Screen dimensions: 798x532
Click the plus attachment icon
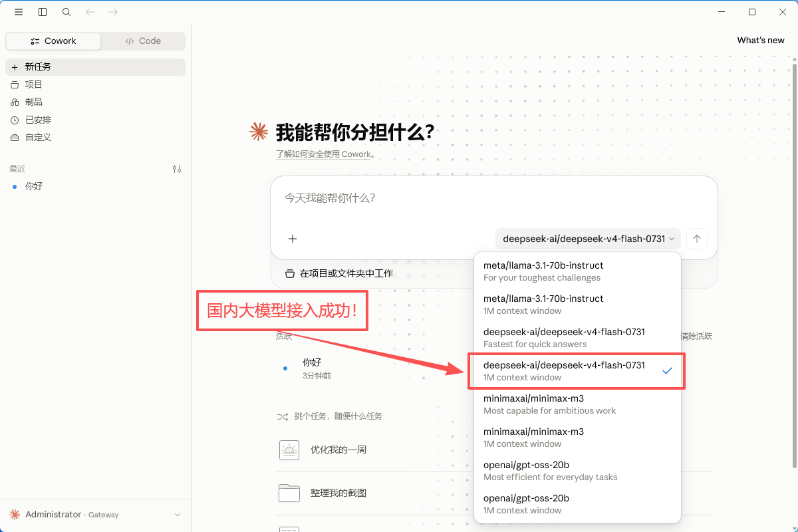[293, 239]
